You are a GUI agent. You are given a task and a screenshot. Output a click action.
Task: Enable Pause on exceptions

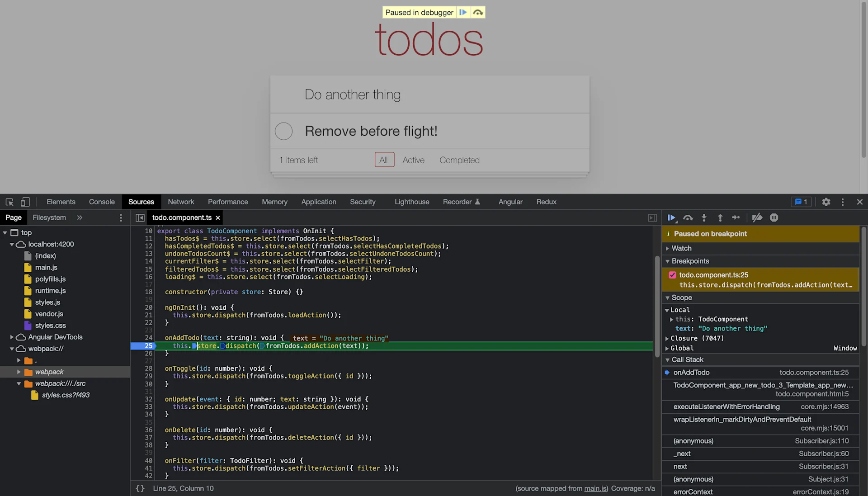(x=774, y=217)
